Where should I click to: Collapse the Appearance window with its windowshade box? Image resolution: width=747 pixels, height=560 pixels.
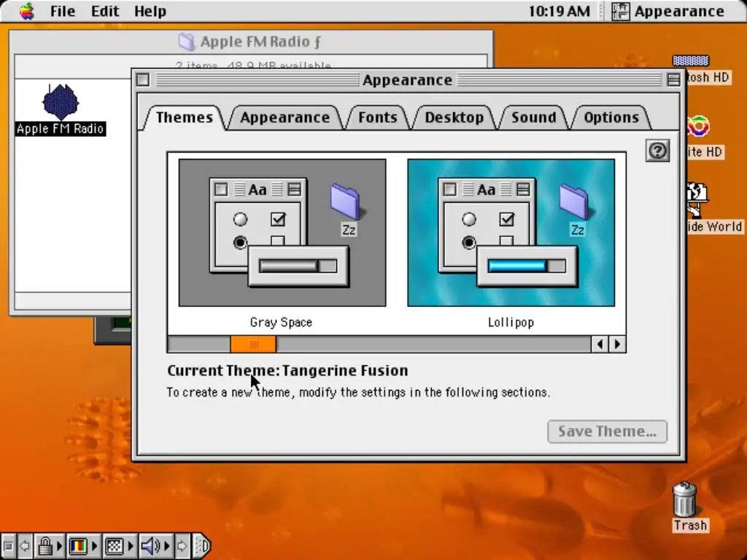(x=673, y=79)
